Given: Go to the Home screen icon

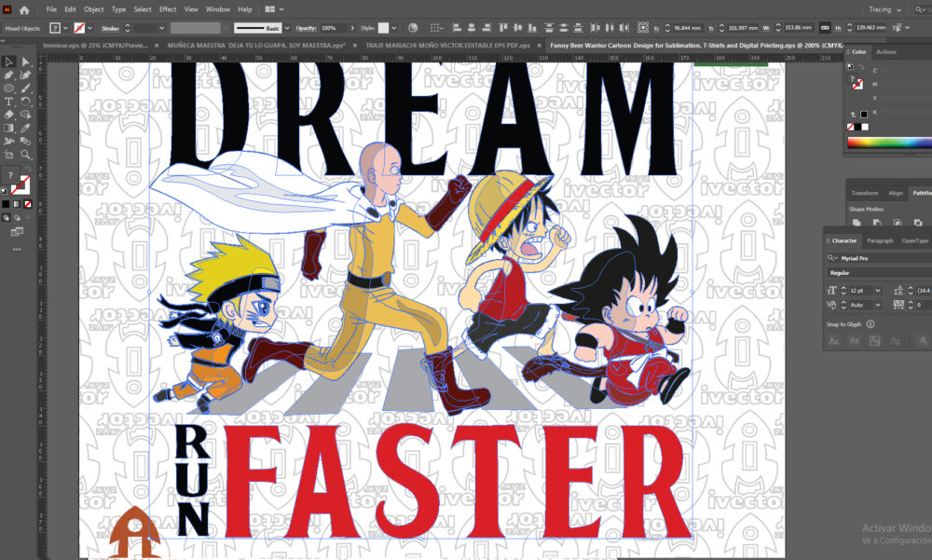Looking at the screenshot, I should pos(24,9).
